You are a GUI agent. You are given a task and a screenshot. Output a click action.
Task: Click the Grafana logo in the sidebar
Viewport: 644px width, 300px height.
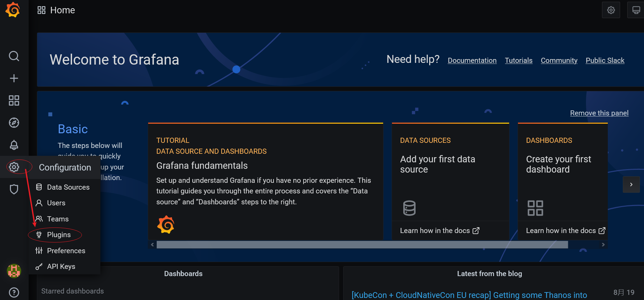point(13,10)
